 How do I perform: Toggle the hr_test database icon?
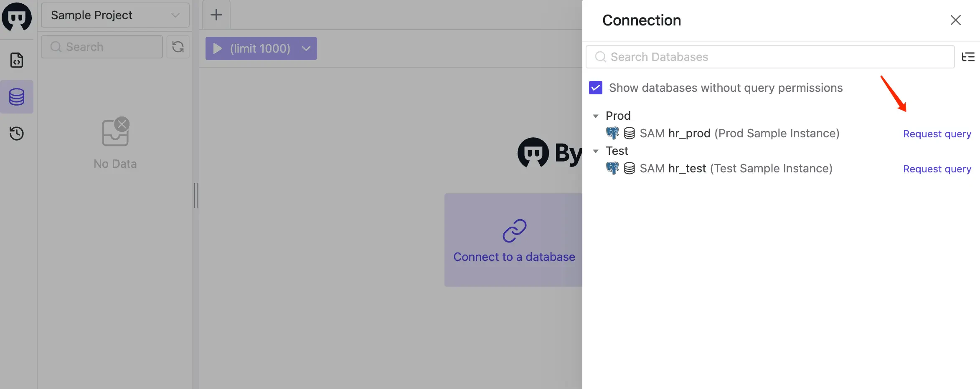click(x=612, y=168)
